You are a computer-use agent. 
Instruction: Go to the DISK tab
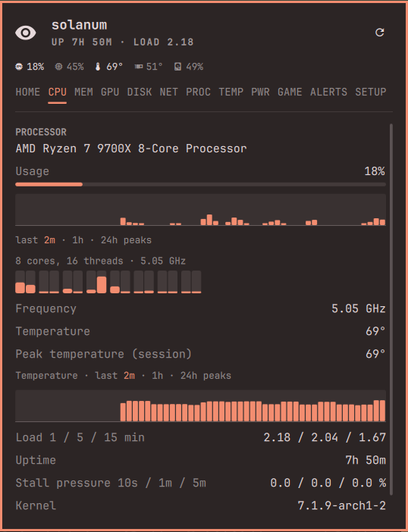pyautogui.click(x=140, y=92)
